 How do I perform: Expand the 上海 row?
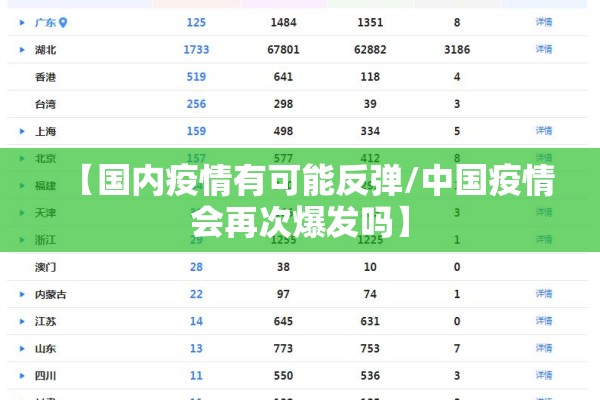(22, 131)
